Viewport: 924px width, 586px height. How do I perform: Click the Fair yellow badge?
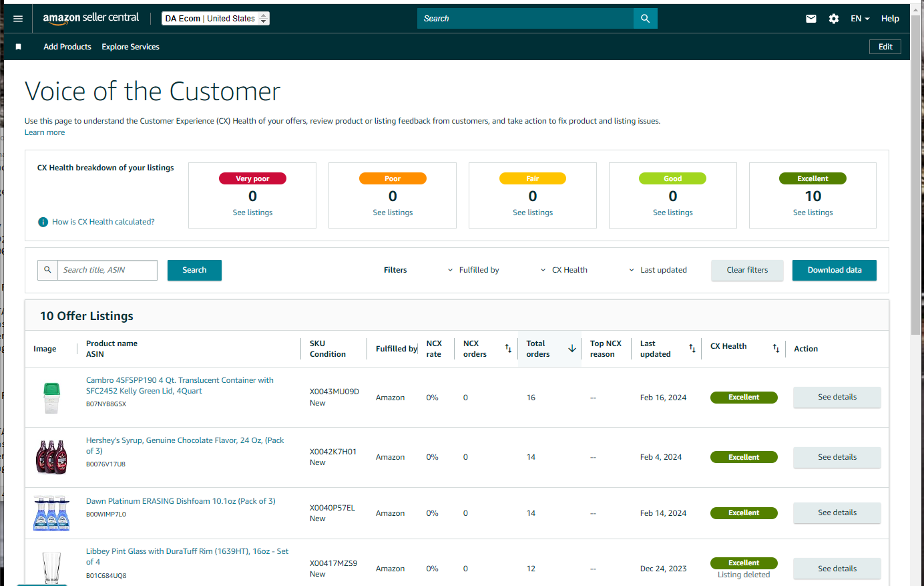point(533,178)
